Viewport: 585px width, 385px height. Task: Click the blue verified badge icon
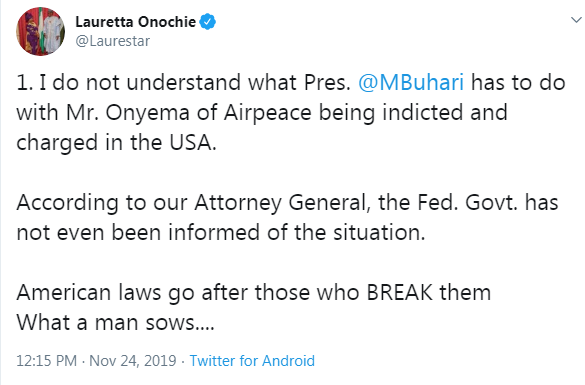coord(207,22)
